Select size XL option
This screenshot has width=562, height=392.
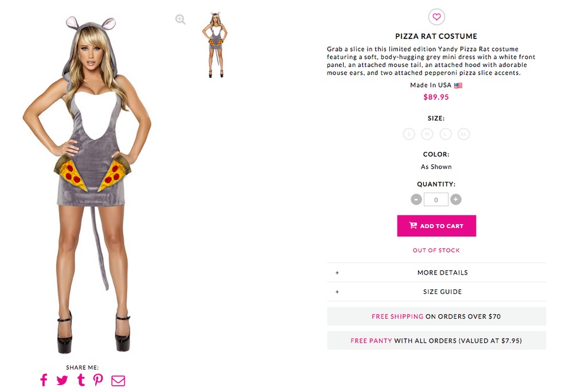point(463,134)
